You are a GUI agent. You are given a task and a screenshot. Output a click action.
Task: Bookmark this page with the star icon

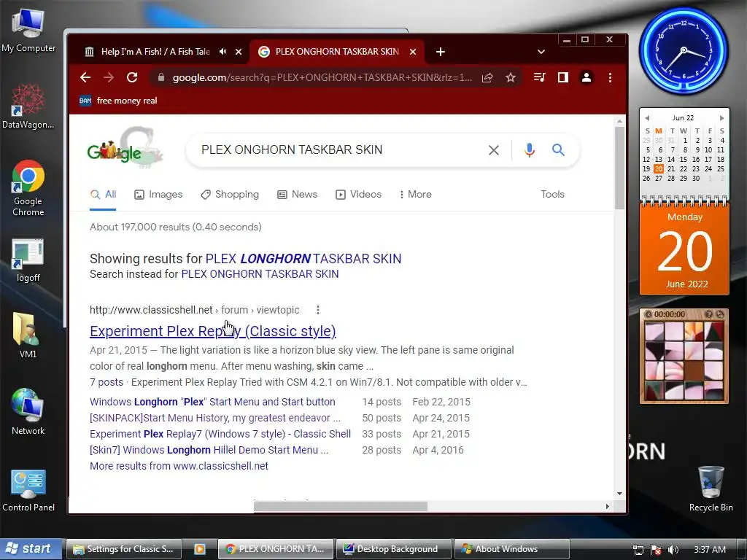pos(511,77)
